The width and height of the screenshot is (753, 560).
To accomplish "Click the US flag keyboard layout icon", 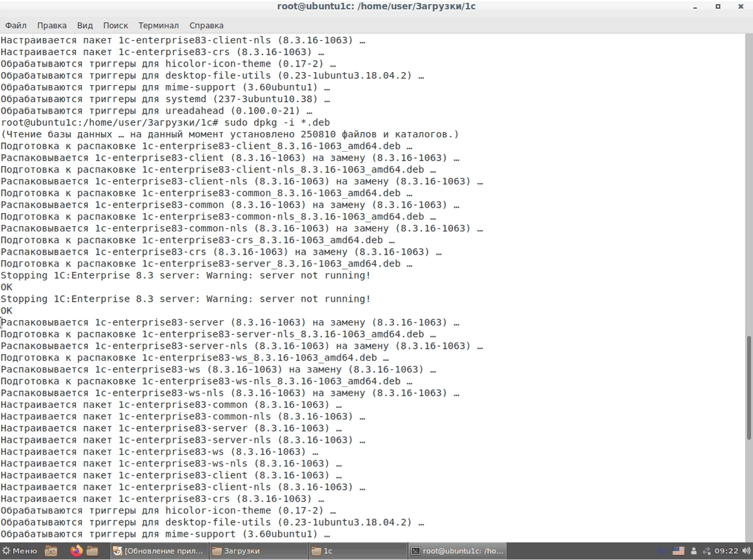I will click(x=678, y=551).
